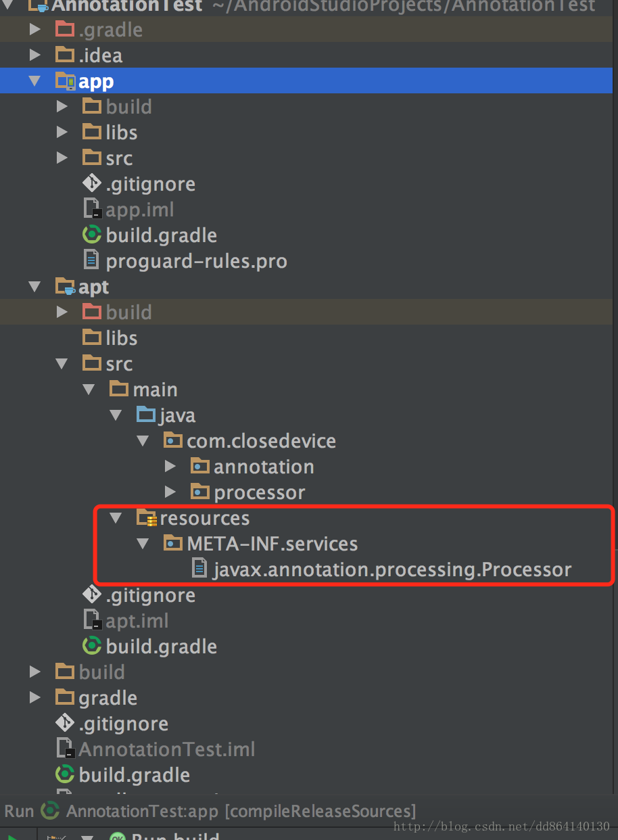This screenshot has height=840, width=618.
Task: Open the Run tool window tab
Action: (19, 811)
